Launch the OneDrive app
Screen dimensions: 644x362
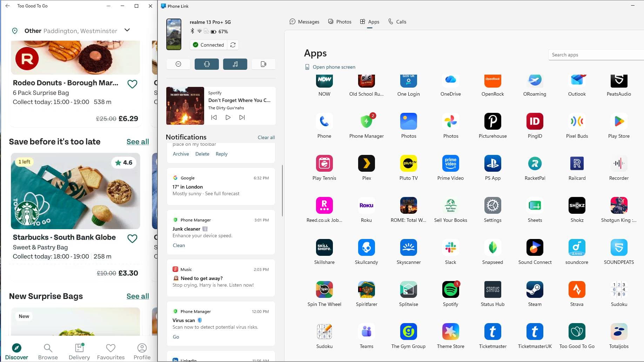point(450,80)
